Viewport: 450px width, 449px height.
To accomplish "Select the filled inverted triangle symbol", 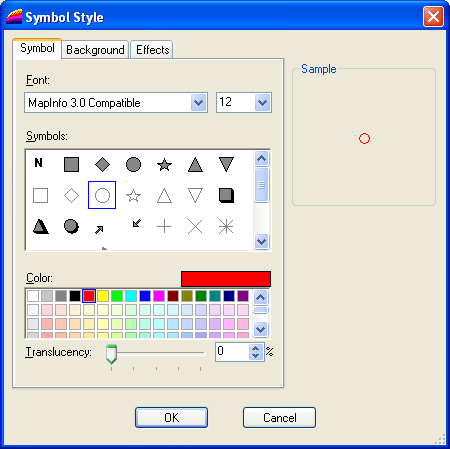I will [x=226, y=164].
